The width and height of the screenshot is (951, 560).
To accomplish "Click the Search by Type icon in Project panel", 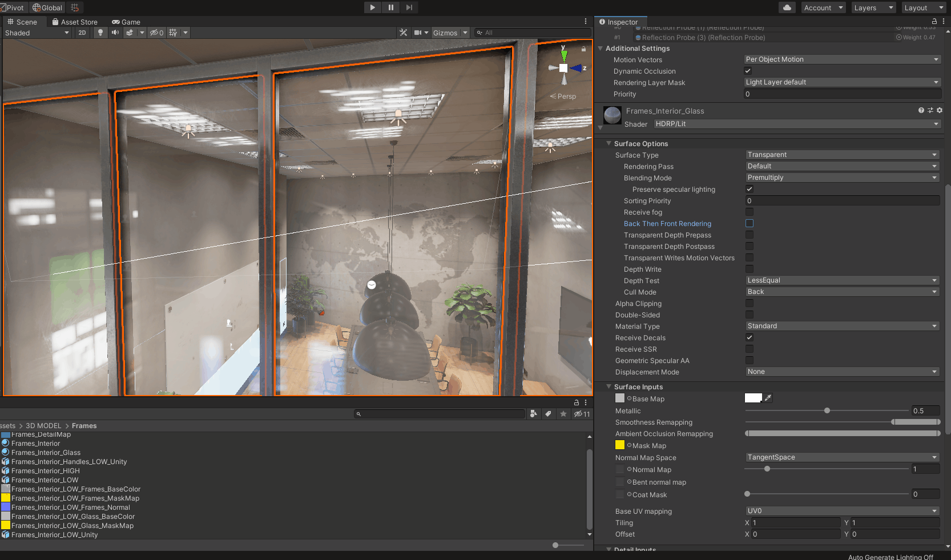I will click(533, 414).
